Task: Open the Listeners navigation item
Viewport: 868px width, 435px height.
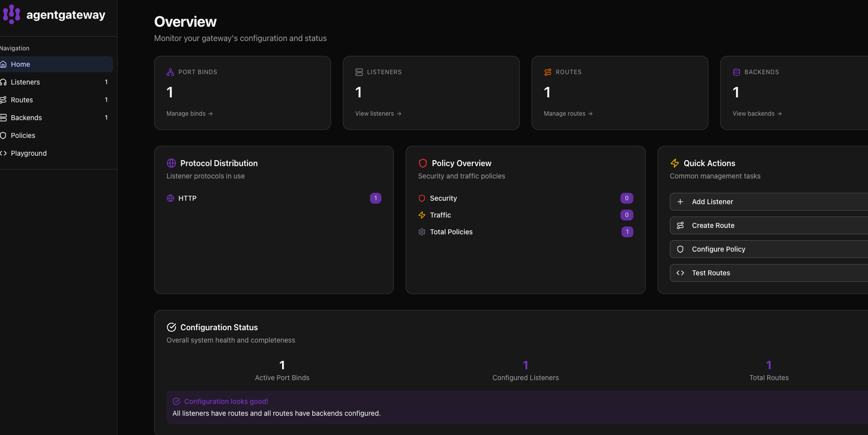Action: tap(56, 82)
